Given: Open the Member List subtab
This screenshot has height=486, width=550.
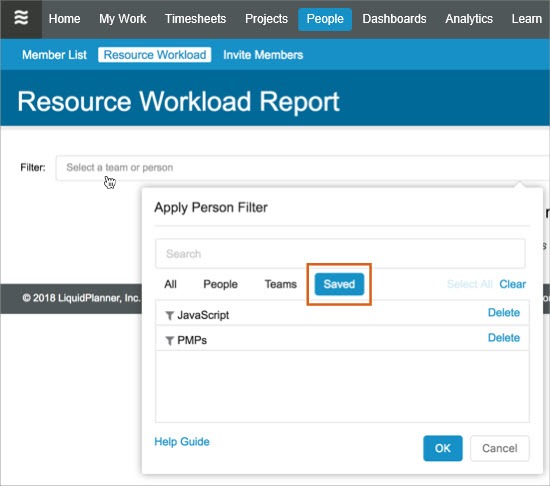Looking at the screenshot, I should (54, 55).
